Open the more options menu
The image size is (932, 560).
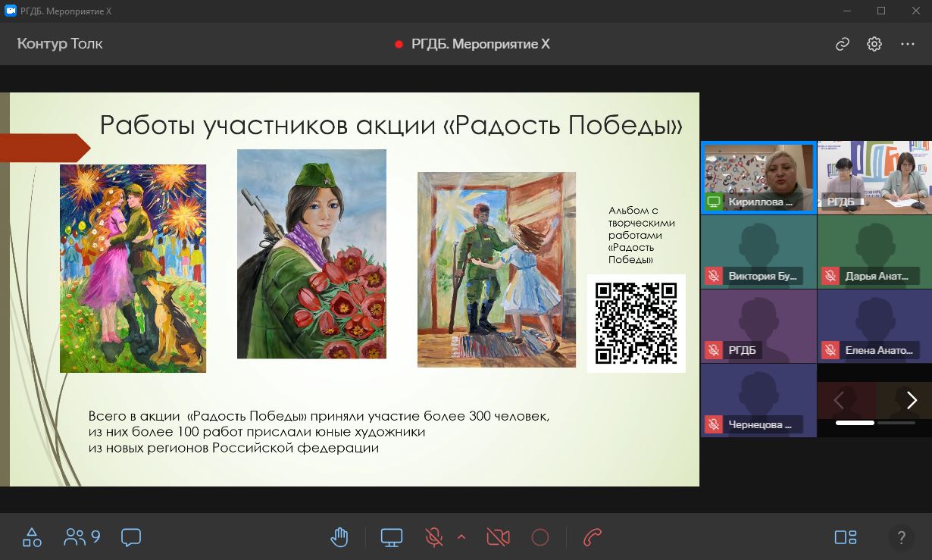coord(908,44)
